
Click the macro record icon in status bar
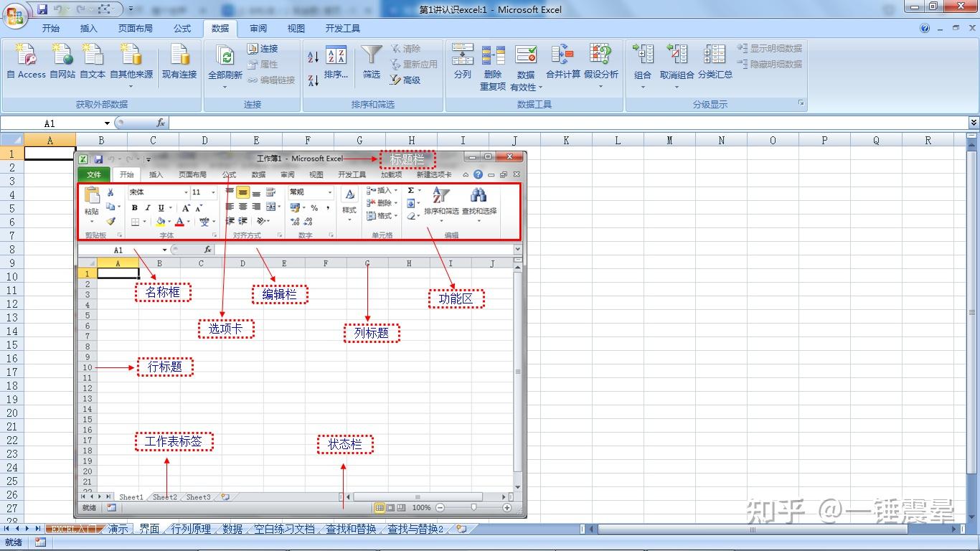point(40,542)
